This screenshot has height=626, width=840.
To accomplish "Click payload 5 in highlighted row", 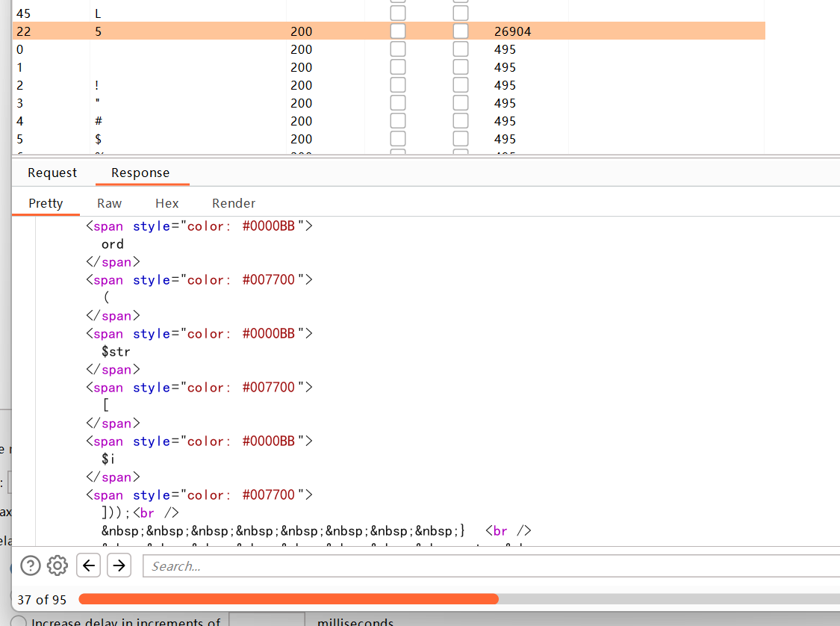I will (98, 31).
